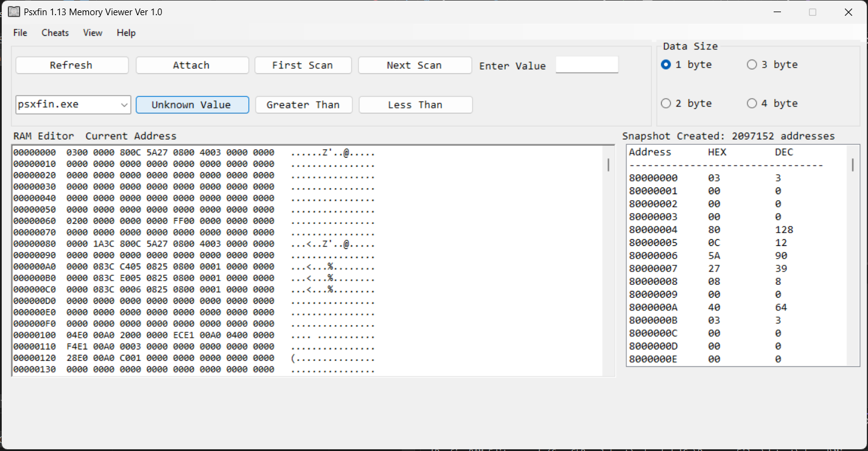Click the ECE1 hex value in the RAM Editor
The height and width of the screenshot is (451, 868).
(184, 335)
